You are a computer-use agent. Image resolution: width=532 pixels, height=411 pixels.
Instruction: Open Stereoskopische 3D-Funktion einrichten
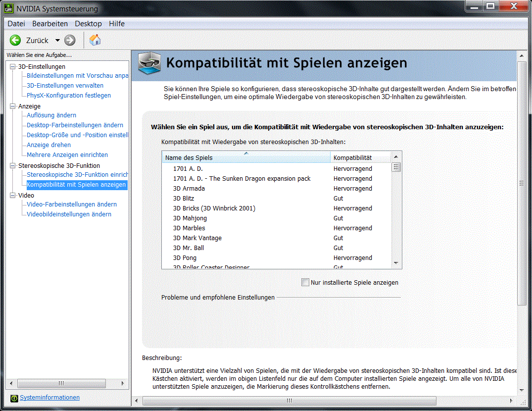coord(77,174)
